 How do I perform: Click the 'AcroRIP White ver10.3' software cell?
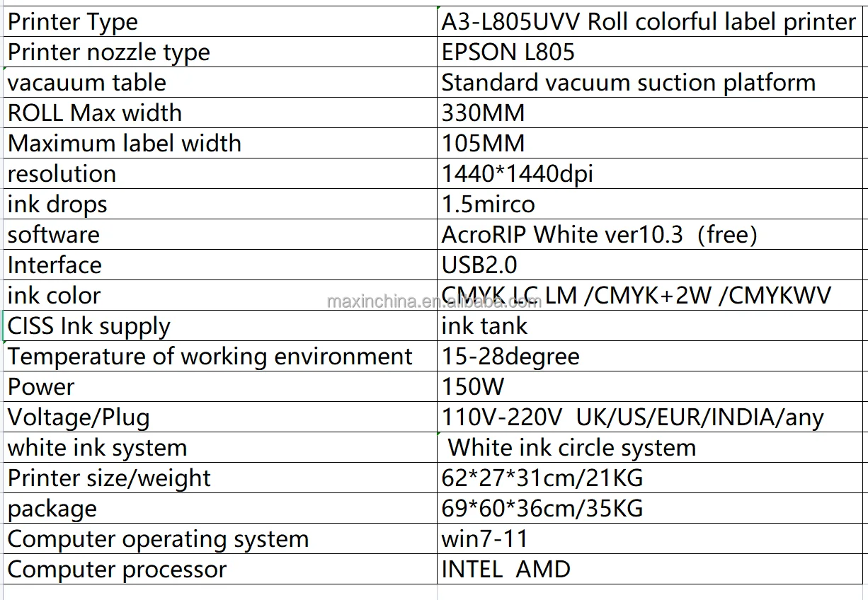click(x=599, y=235)
